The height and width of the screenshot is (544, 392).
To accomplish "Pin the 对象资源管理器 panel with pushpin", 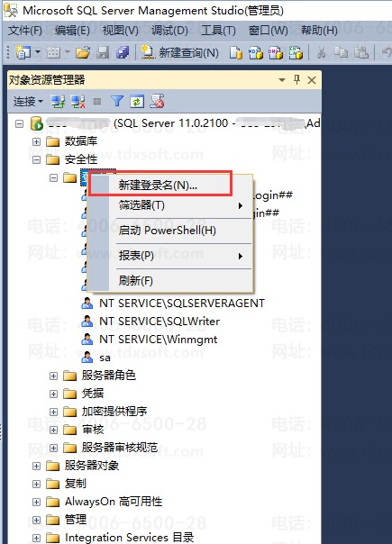I will pyautogui.click(x=296, y=80).
